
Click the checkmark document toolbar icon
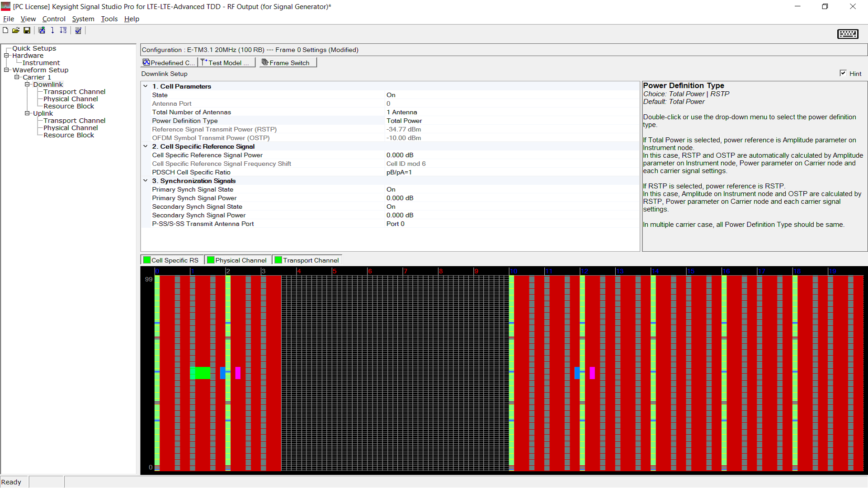tap(78, 30)
